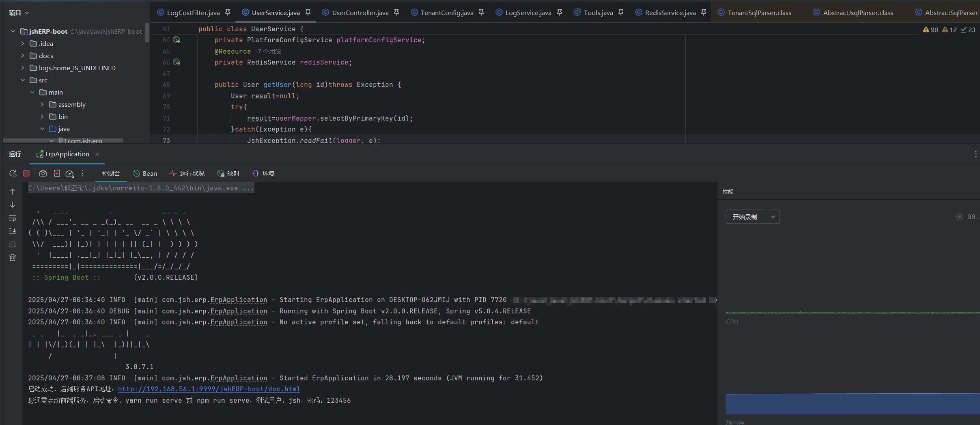Click the 7个用法 usages hint
Screen dimensions: 980x425
pos(269,51)
